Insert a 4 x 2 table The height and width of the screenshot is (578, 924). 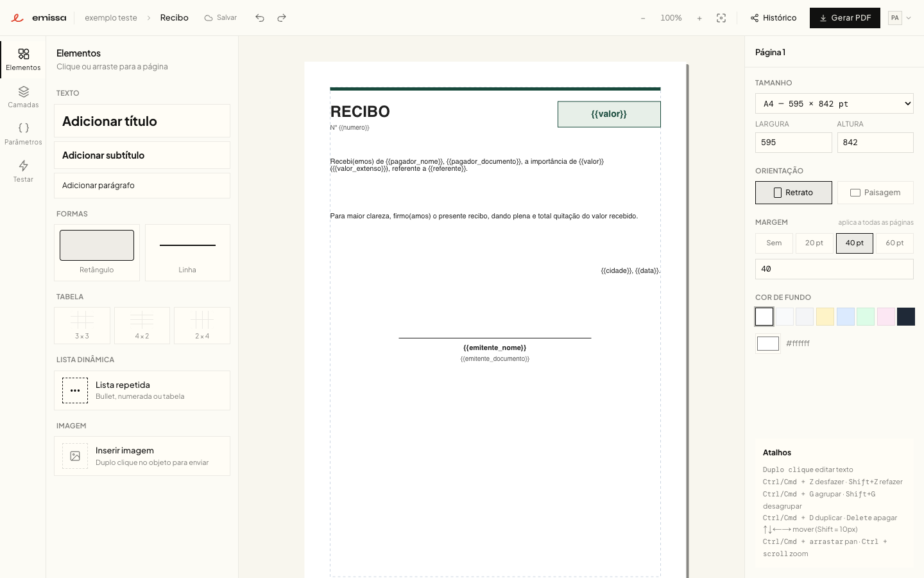[142, 326]
